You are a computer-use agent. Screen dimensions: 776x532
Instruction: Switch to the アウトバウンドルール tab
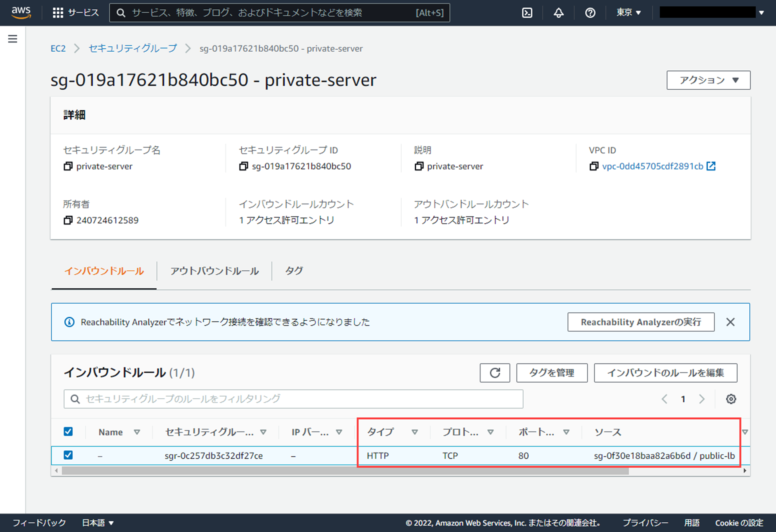[x=214, y=271]
